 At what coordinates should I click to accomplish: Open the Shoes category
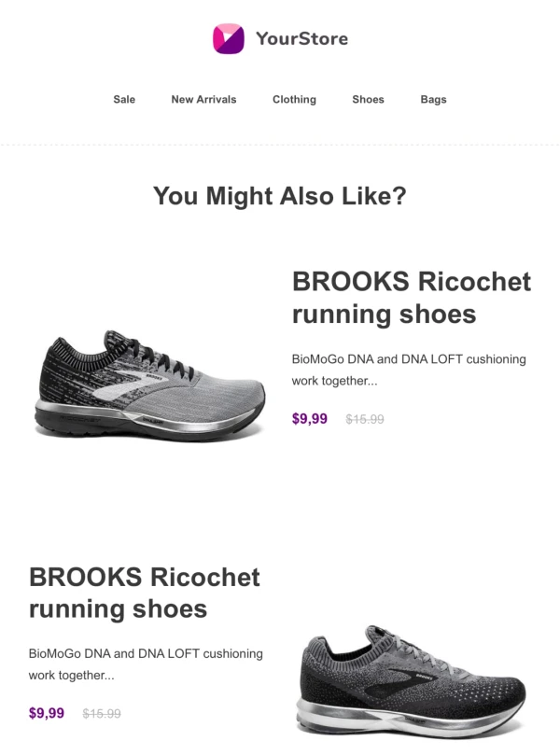tap(368, 99)
